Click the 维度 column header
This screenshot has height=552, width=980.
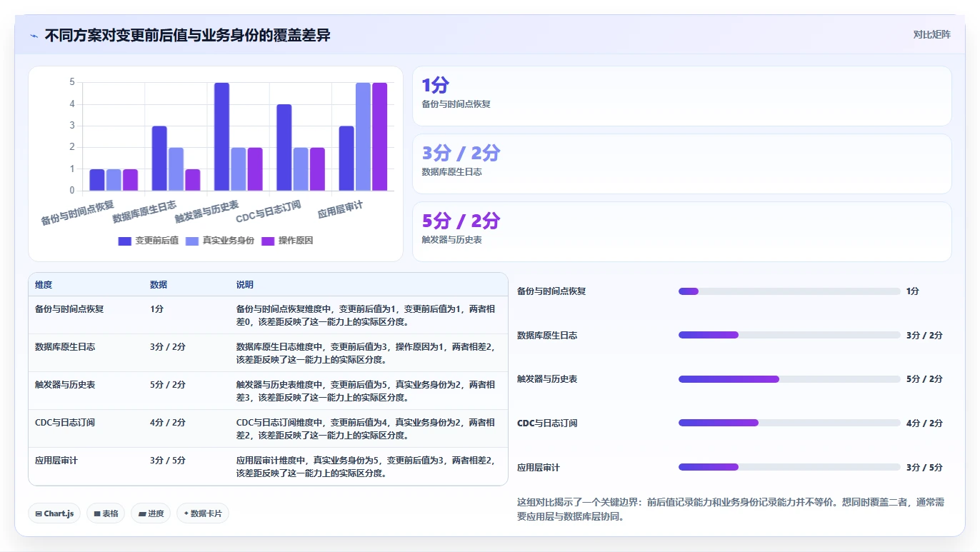click(44, 285)
